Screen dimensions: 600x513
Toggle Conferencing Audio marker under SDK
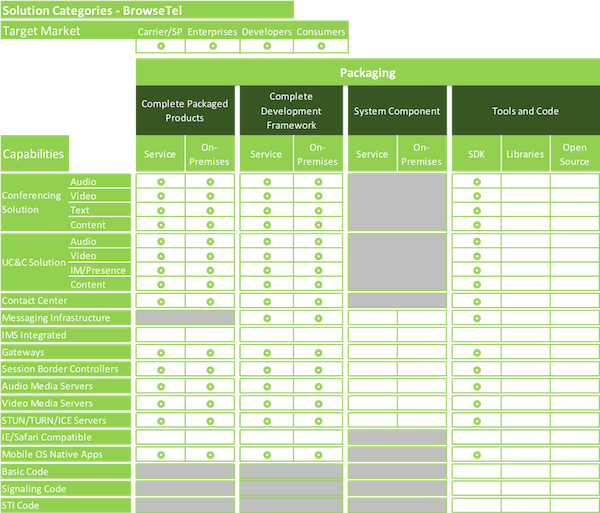click(x=476, y=182)
